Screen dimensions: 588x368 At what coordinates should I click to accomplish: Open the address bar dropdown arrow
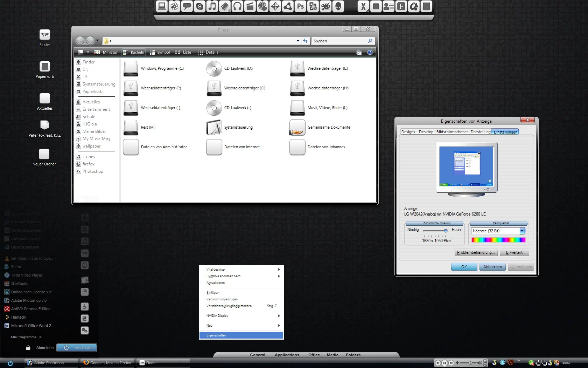coord(298,41)
